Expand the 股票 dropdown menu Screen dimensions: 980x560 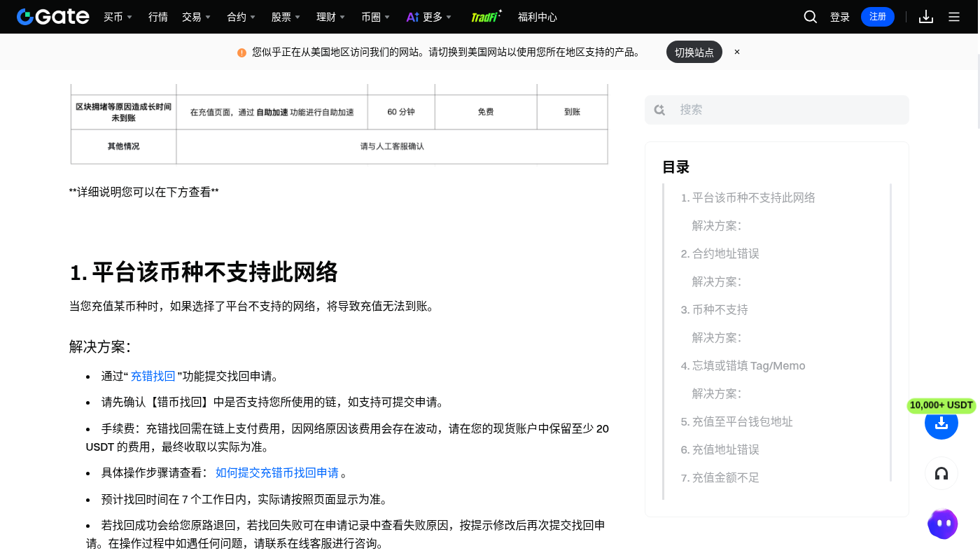[x=286, y=17]
